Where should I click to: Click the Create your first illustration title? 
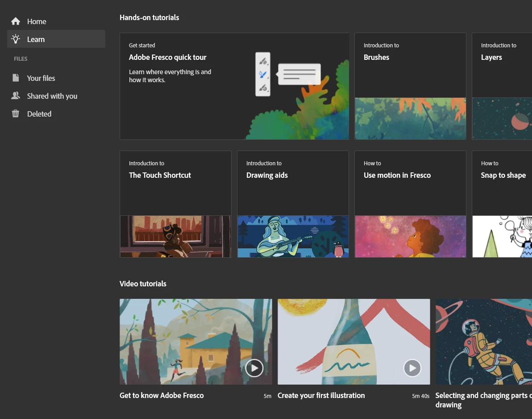tap(321, 396)
